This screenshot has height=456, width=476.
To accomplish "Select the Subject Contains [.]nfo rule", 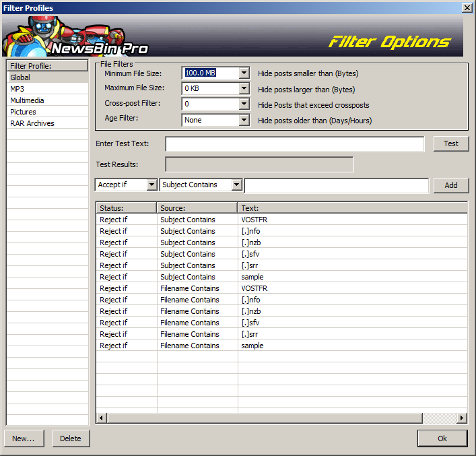I will (x=281, y=231).
